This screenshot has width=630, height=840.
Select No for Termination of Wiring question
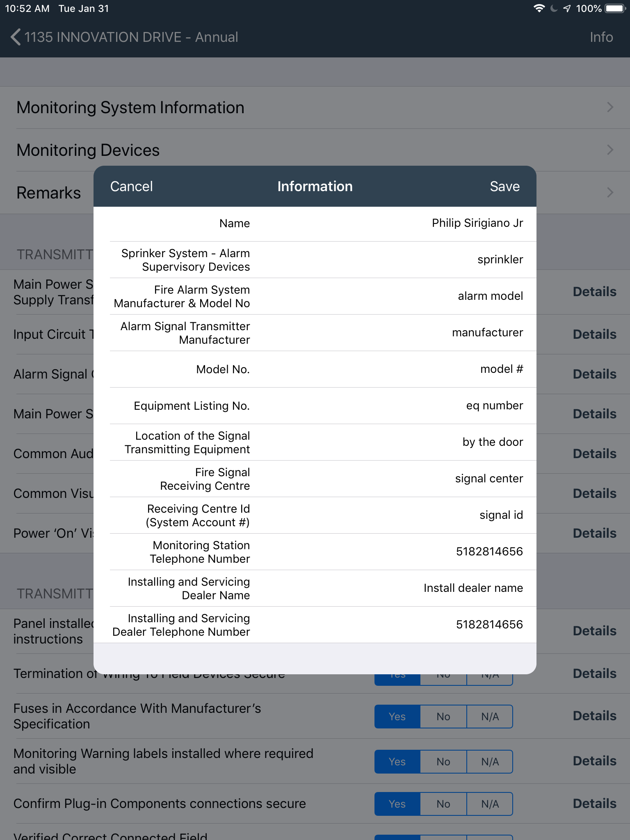pos(443,674)
